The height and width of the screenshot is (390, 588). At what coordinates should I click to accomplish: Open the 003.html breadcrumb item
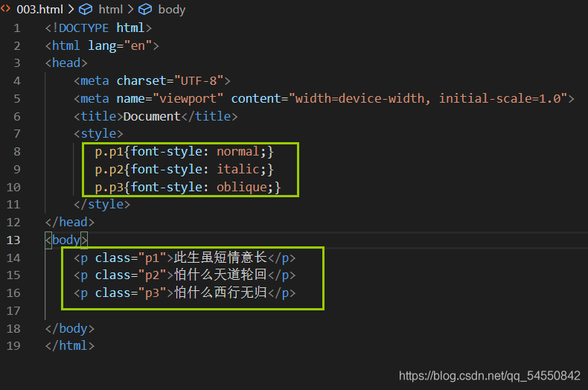pos(39,9)
